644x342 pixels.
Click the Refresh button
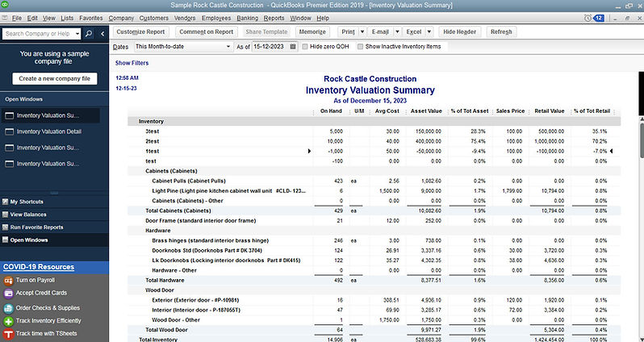pos(501,32)
